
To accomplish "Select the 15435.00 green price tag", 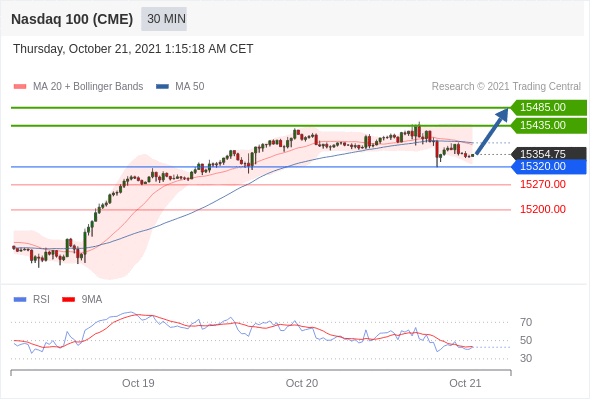I will tap(549, 125).
